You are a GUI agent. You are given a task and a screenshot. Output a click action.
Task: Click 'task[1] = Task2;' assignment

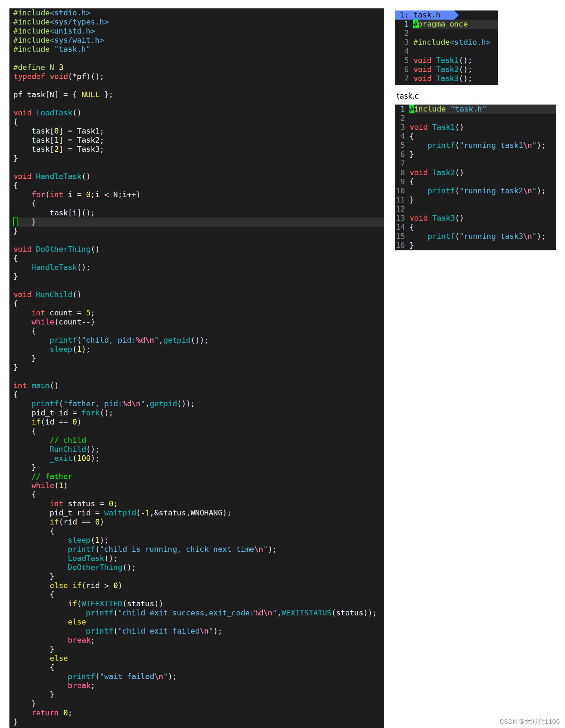[x=67, y=140]
